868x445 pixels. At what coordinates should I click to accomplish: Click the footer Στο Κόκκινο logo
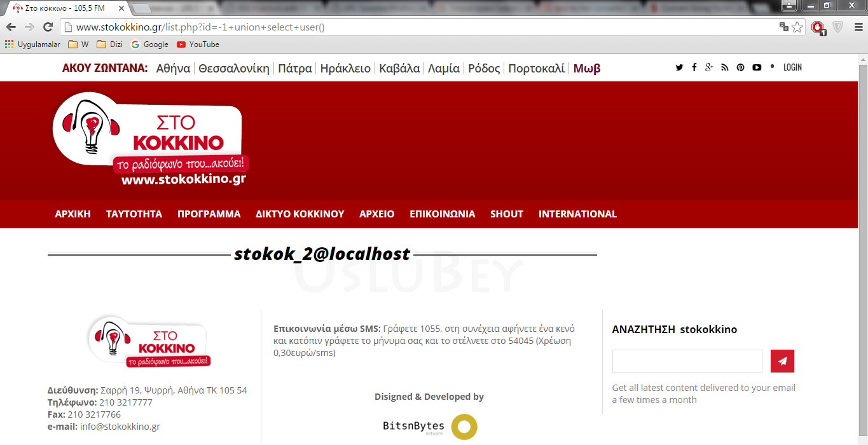149,342
